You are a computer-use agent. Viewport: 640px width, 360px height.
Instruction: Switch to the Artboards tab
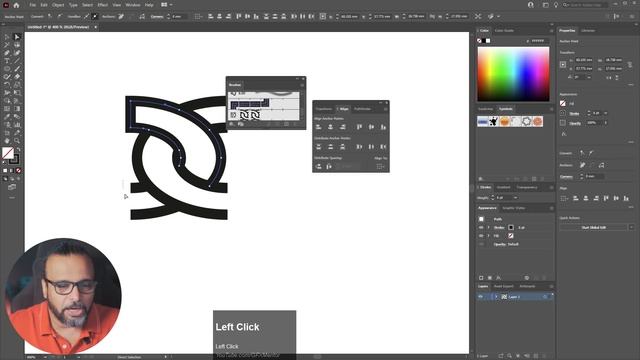point(527,286)
